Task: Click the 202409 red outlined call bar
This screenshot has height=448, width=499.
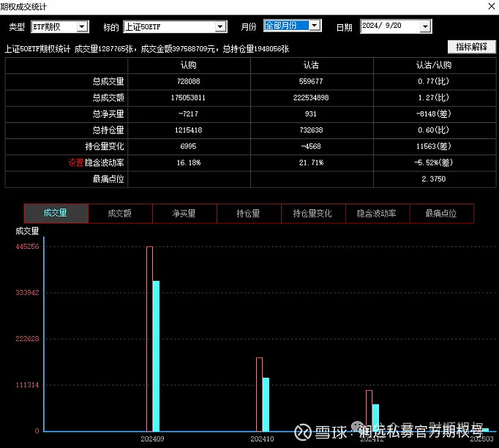Action: [x=149, y=339]
